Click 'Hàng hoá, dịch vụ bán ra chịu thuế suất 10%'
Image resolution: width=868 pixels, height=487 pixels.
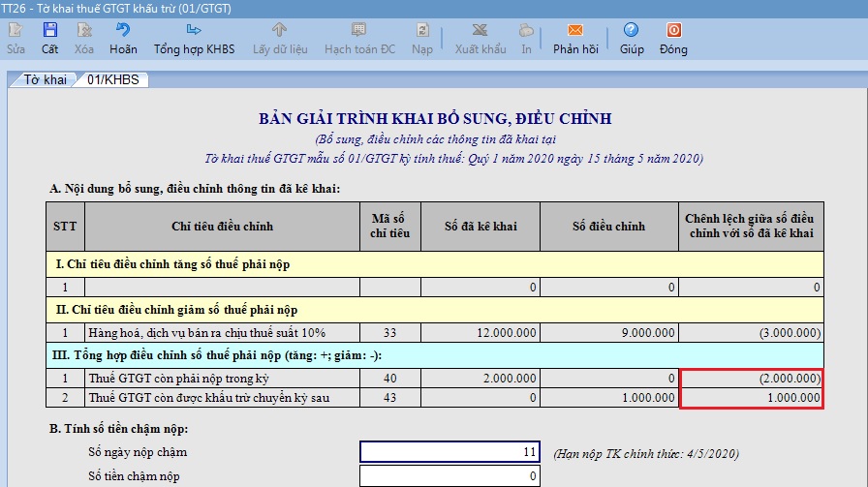207,333
